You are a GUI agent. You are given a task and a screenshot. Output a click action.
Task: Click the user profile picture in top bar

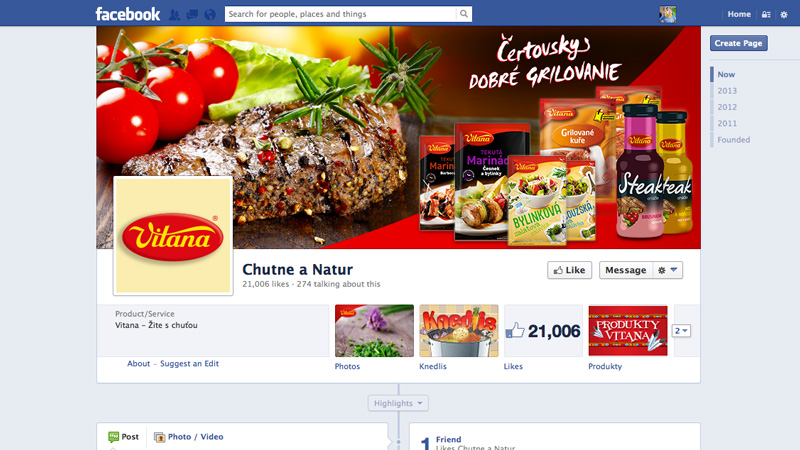point(667,14)
